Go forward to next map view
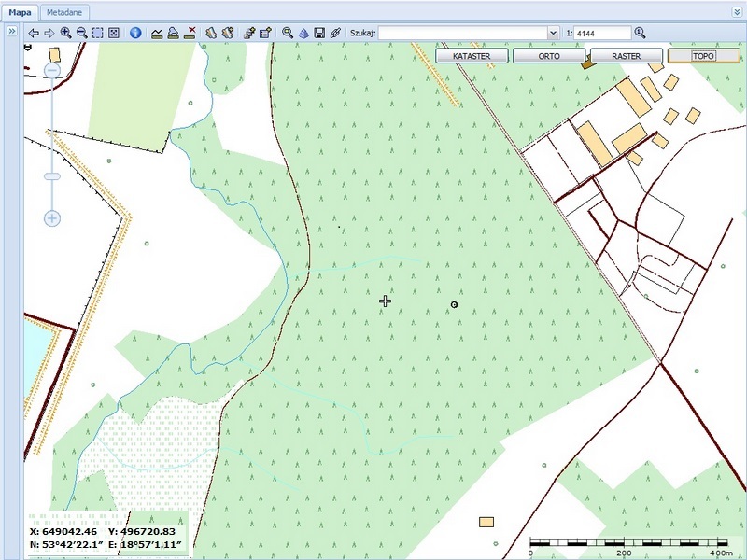Screen dimensions: 747x560 [x=49, y=33]
